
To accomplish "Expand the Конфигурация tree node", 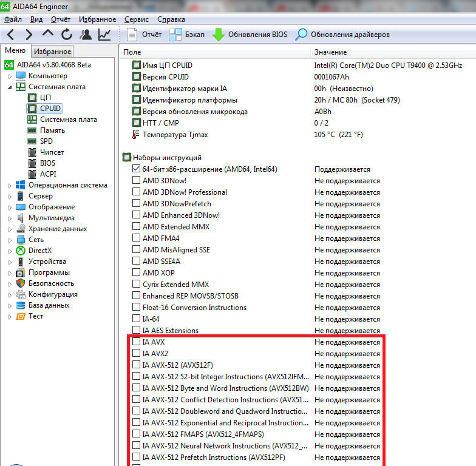I will point(10,295).
